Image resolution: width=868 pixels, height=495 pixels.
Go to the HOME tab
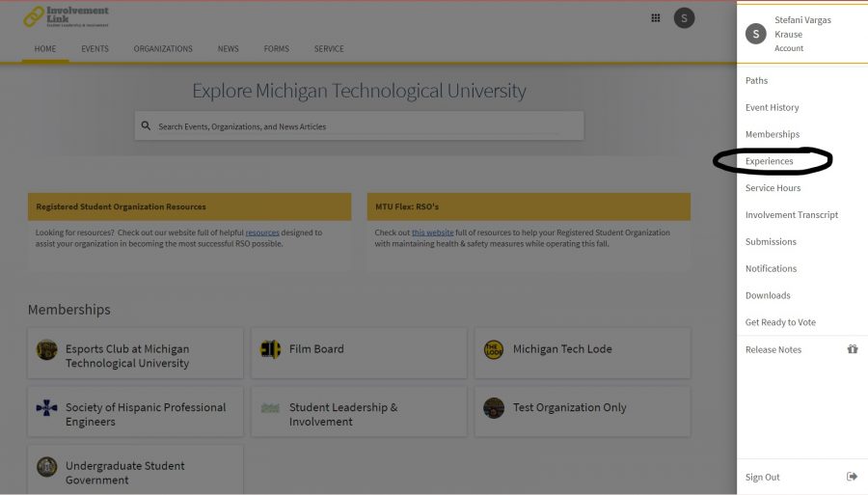[44, 48]
